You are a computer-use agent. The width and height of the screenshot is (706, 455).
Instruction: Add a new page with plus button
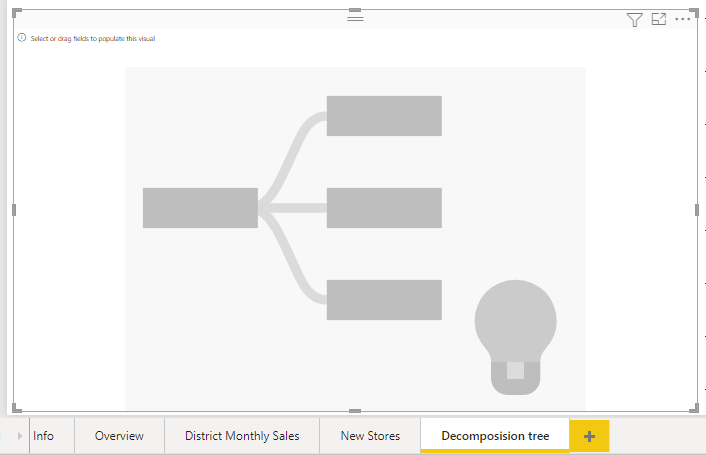coord(589,436)
